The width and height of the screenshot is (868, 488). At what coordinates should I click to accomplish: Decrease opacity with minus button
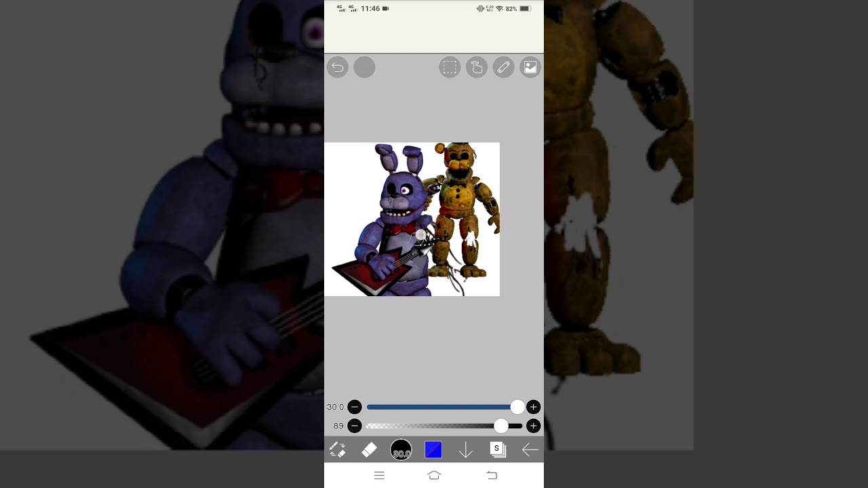(355, 426)
